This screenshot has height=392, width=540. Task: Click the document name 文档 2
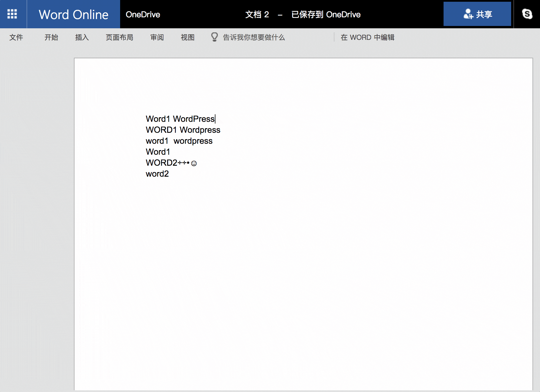point(257,14)
